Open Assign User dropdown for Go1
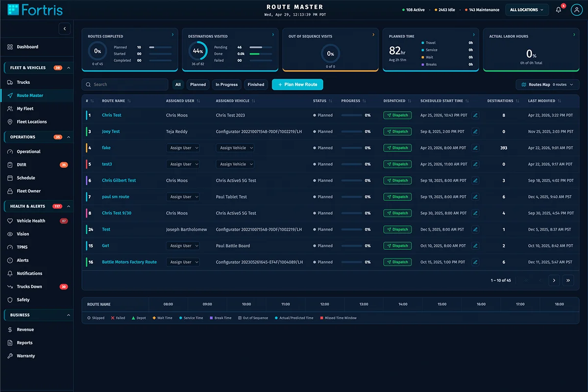Viewport: 588px width, 392px height. 183,245
